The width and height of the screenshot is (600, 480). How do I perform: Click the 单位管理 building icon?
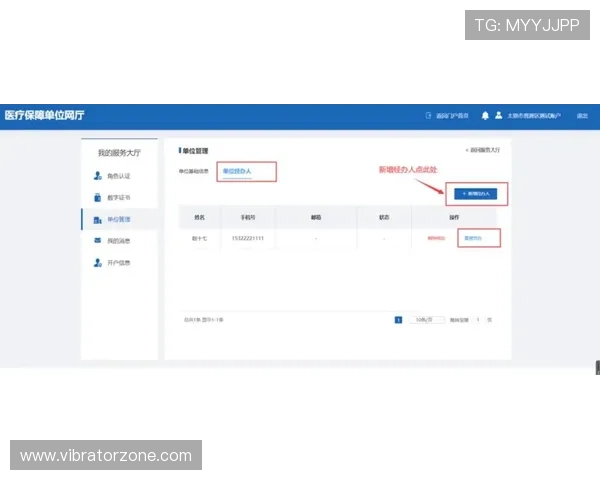click(97, 219)
